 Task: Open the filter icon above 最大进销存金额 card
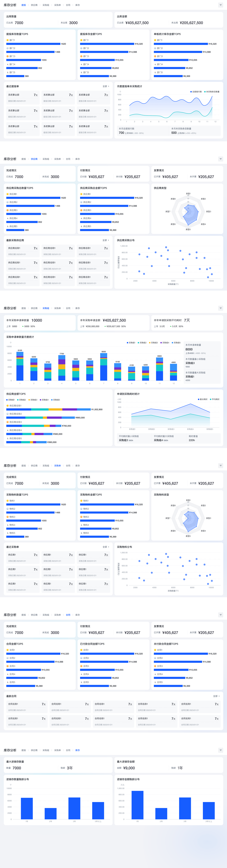point(221,750)
